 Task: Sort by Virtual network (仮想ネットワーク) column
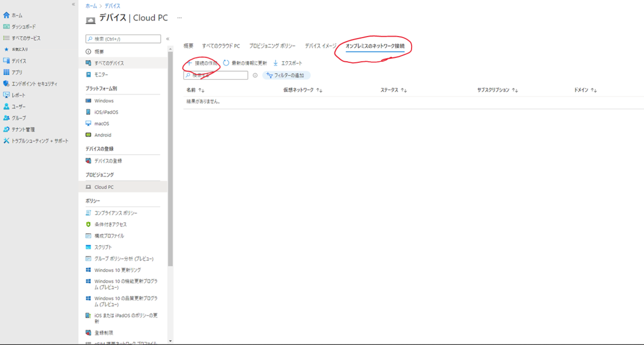point(319,90)
